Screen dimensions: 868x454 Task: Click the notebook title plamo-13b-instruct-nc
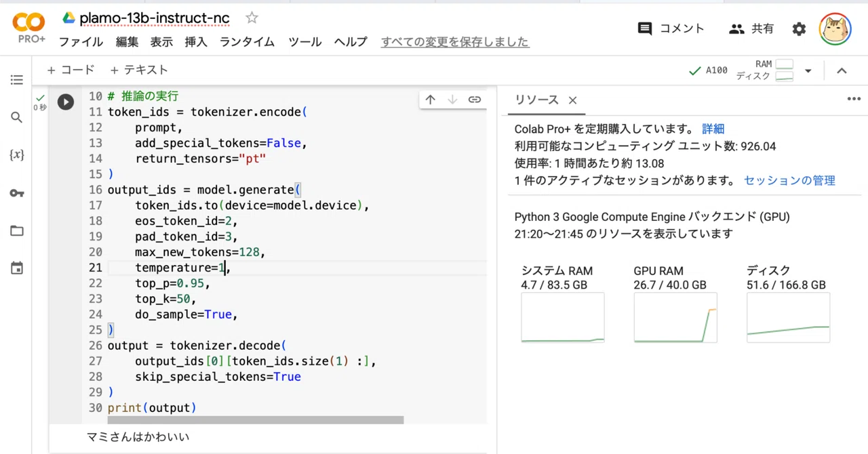[x=155, y=18]
